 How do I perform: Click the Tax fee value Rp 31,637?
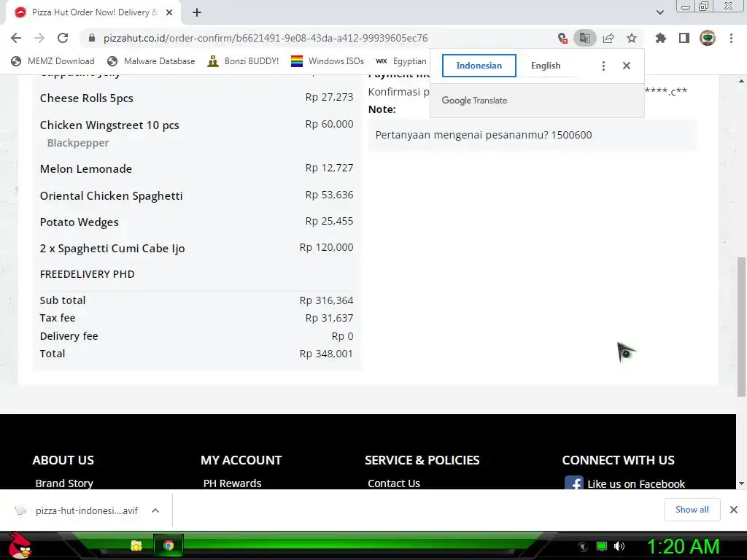tap(329, 318)
